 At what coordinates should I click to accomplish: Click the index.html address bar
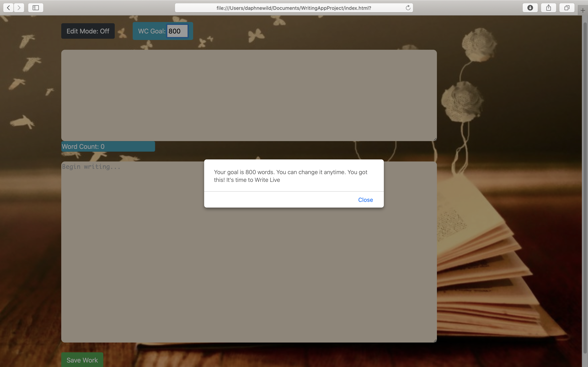(294, 8)
